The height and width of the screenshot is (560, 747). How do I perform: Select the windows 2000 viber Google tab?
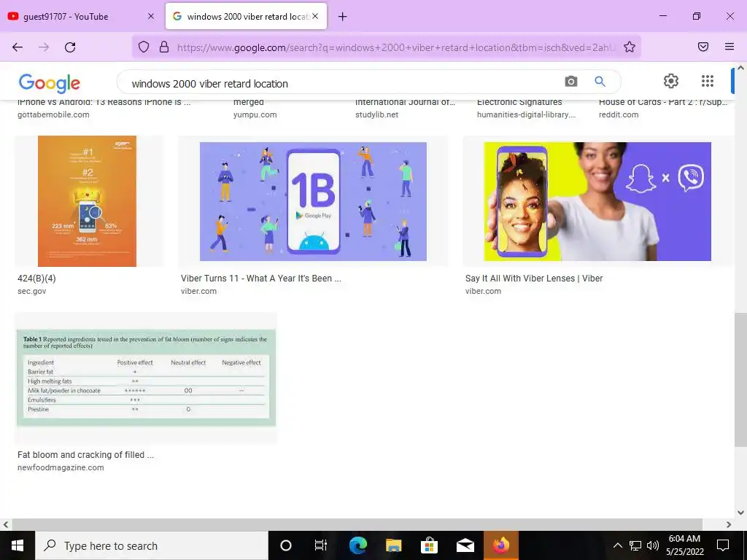tap(247, 16)
